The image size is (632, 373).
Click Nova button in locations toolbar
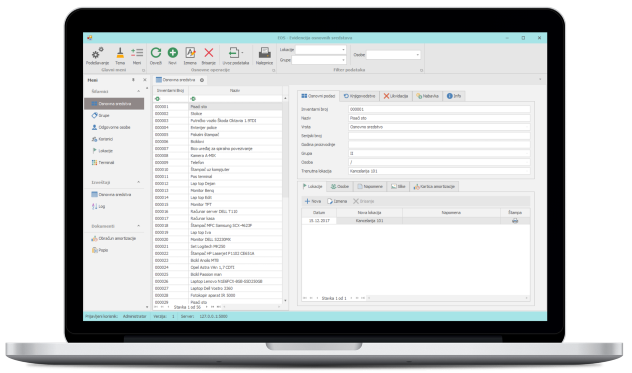(x=313, y=201)
